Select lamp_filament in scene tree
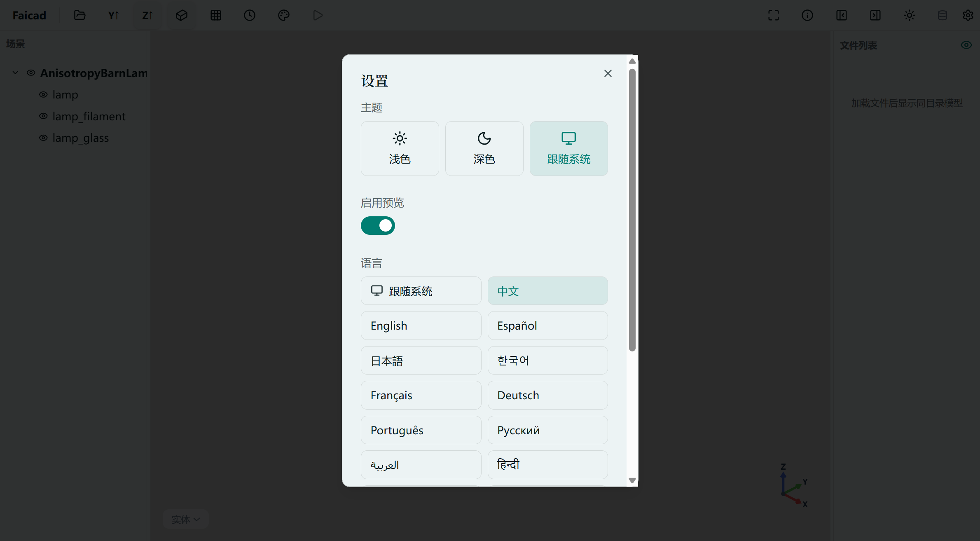 tap(89, 116)
